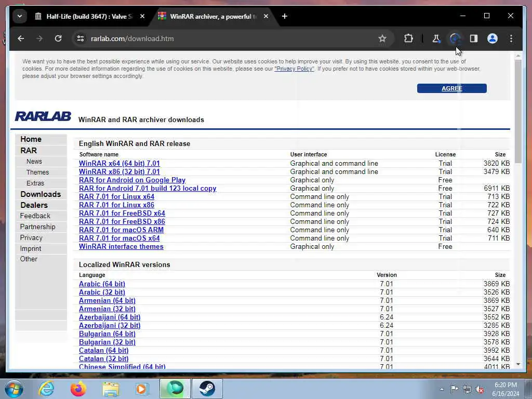Open Imprint in the sidebar
The height and width of the screenshot is (399, 532).
[31, 248]
